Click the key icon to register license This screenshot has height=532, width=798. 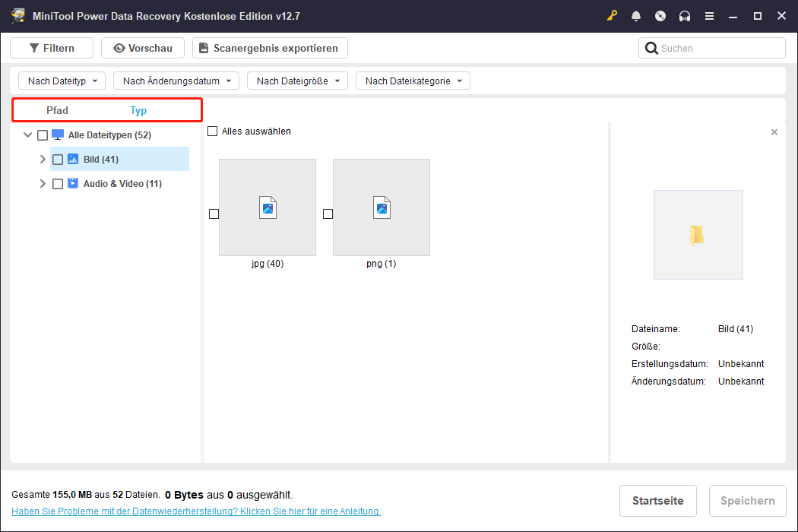click(612, 15)
